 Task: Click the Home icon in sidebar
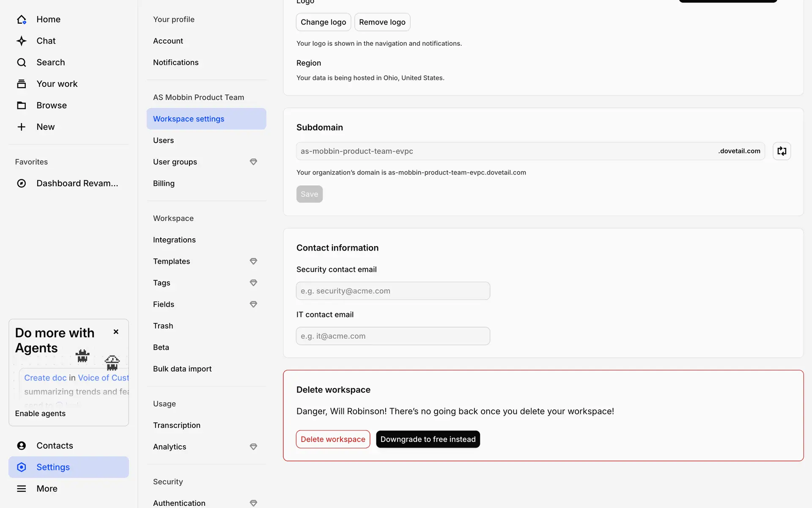(22, 19)
